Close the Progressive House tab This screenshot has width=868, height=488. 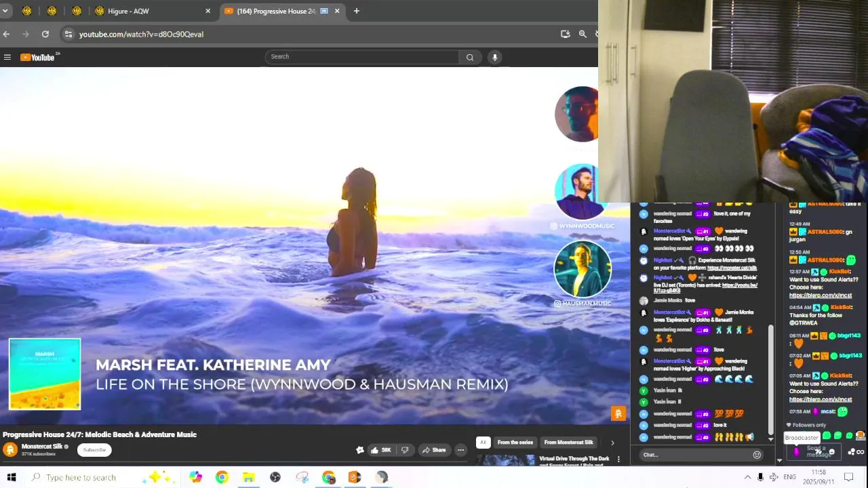point(336,11)
